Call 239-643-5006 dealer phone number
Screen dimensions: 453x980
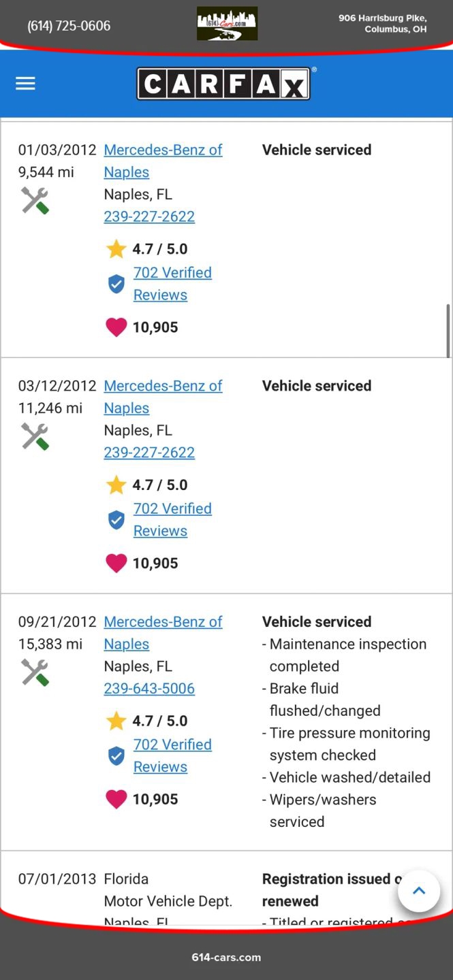tap(149, 689)
